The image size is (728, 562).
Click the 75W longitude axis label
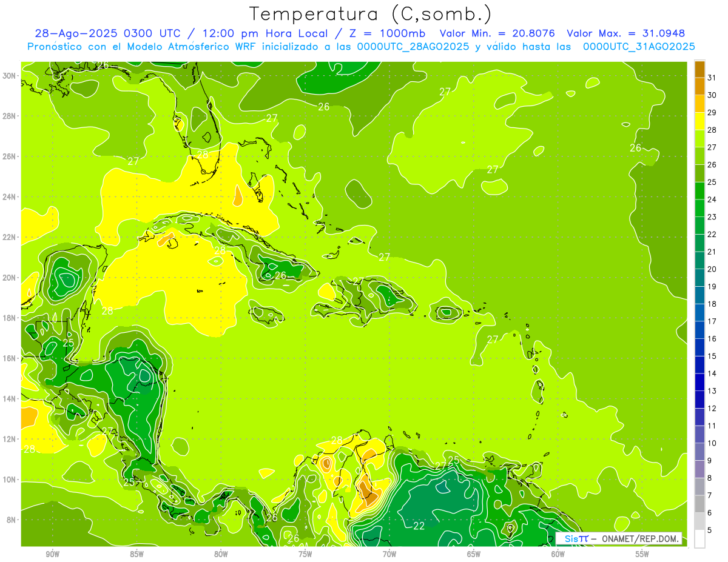tap(305, 554)
